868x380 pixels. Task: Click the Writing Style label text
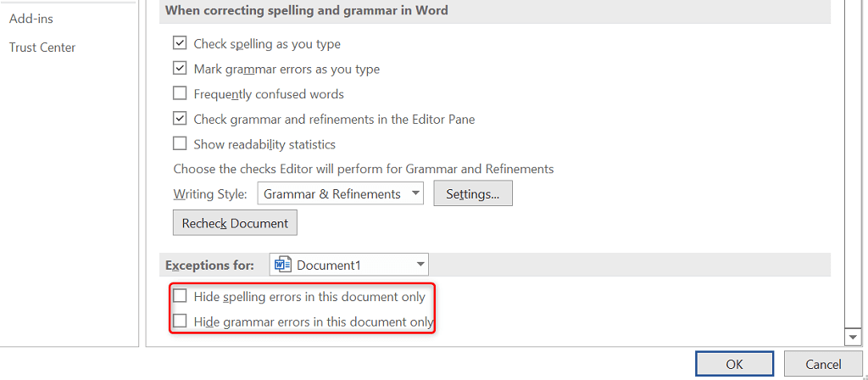coord(210,194)
